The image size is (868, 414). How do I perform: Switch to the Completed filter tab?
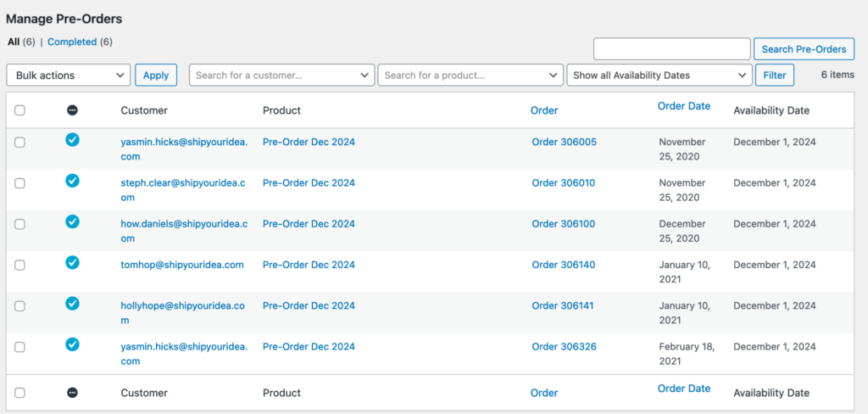coord(71,42)
